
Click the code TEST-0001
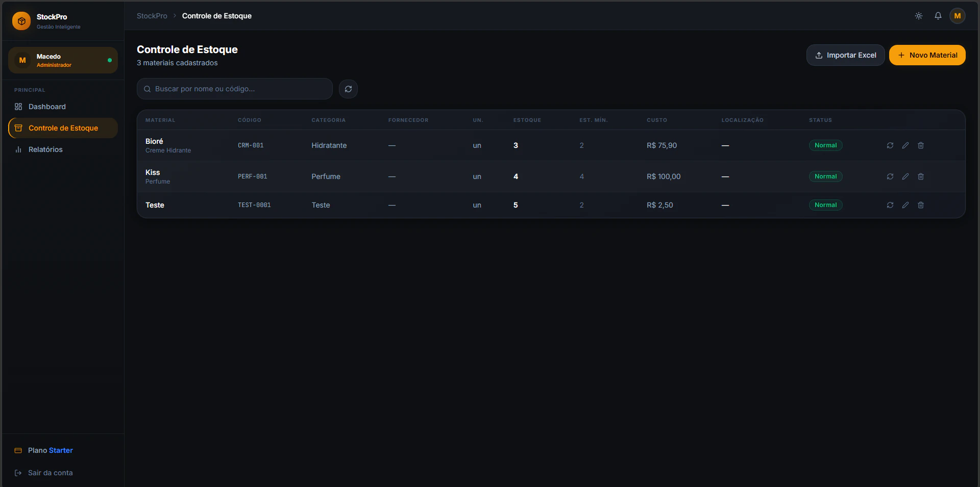(254, 205)
